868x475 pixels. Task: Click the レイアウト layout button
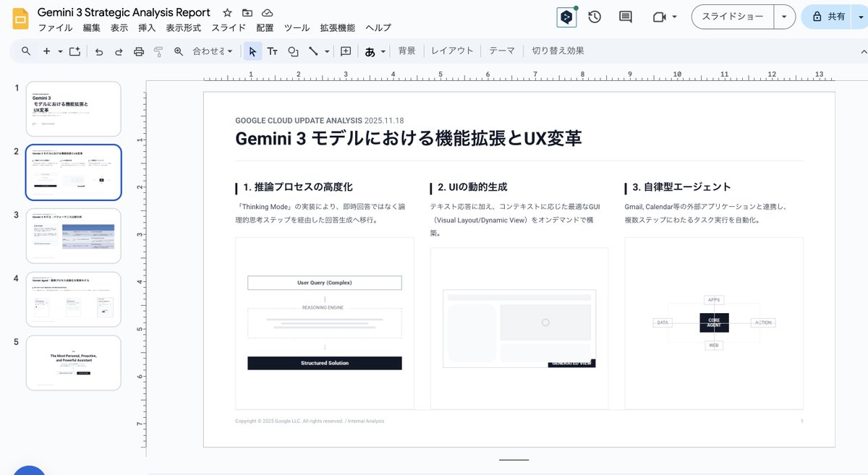[x=452, y=51]
